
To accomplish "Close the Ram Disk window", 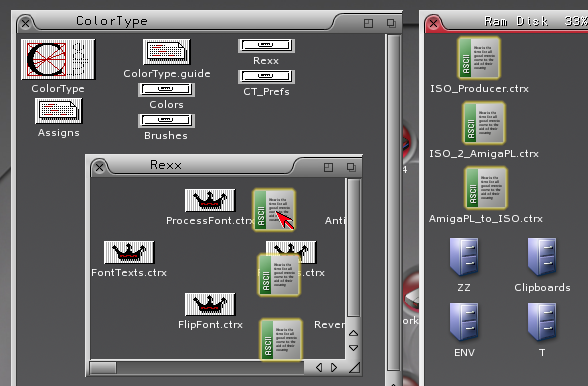I will 434,24.
